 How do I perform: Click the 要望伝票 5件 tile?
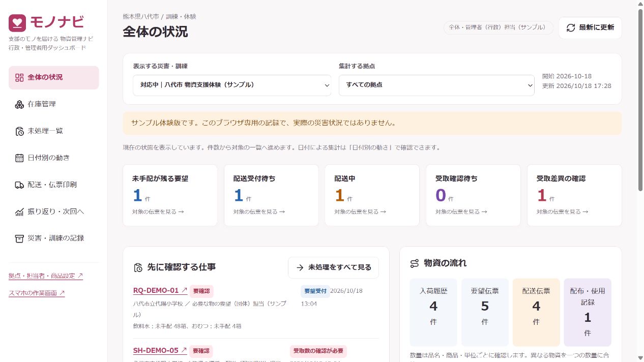(485, 312)
